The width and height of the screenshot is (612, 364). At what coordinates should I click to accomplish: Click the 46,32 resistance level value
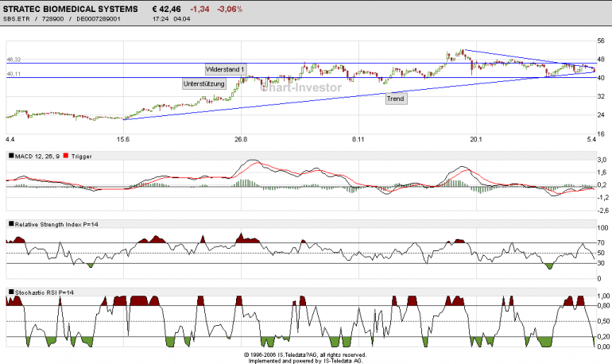pos(14,60)
